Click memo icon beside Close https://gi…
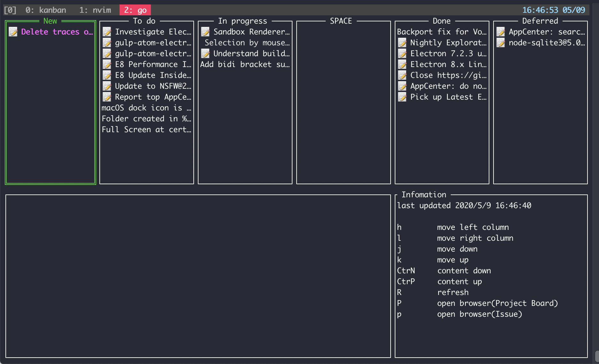 402,75
